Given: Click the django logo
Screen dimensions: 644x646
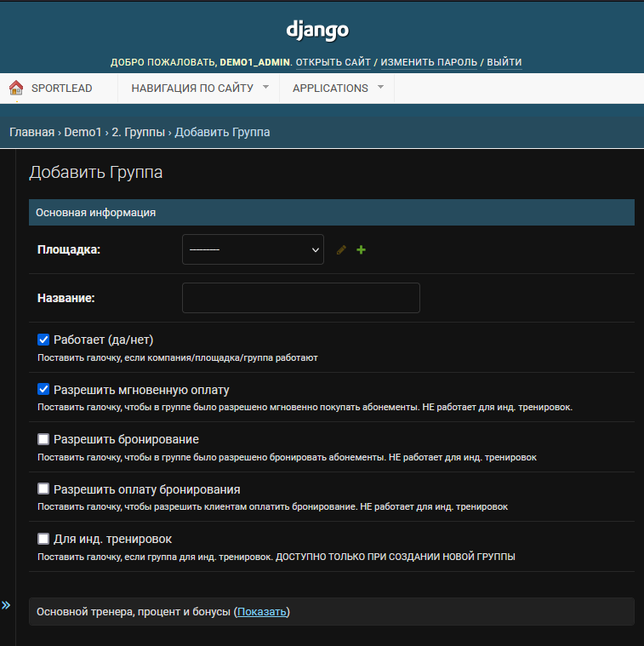Looking at the screenshot, I should pyautogui.click(x=317, y=31).
